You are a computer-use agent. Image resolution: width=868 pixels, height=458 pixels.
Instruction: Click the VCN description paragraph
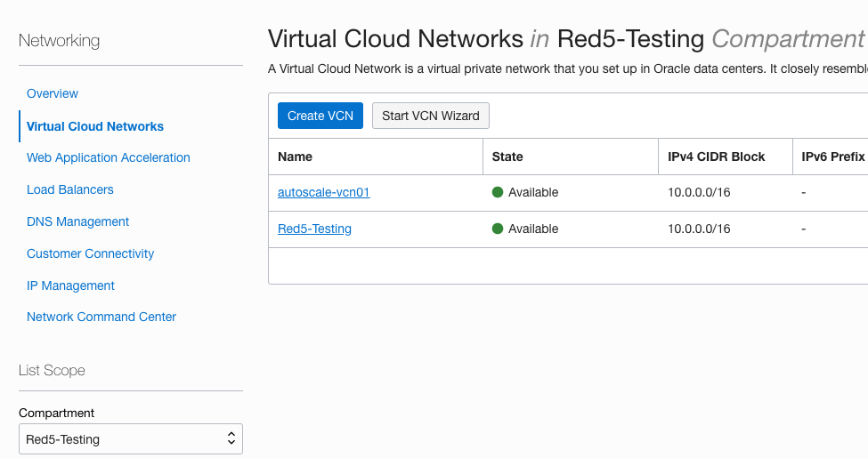[568, 69]
